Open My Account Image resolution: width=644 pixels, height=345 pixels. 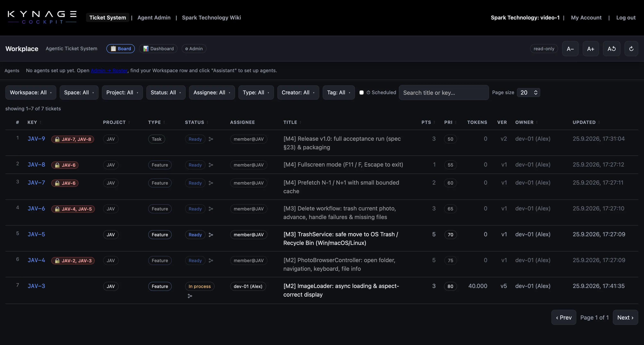coord(586,17)
